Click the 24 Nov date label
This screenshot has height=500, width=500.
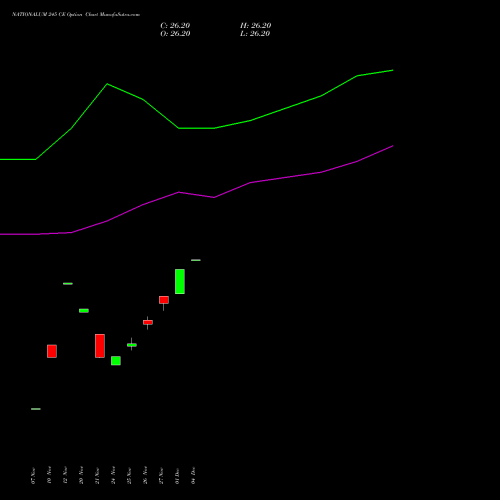113,476
